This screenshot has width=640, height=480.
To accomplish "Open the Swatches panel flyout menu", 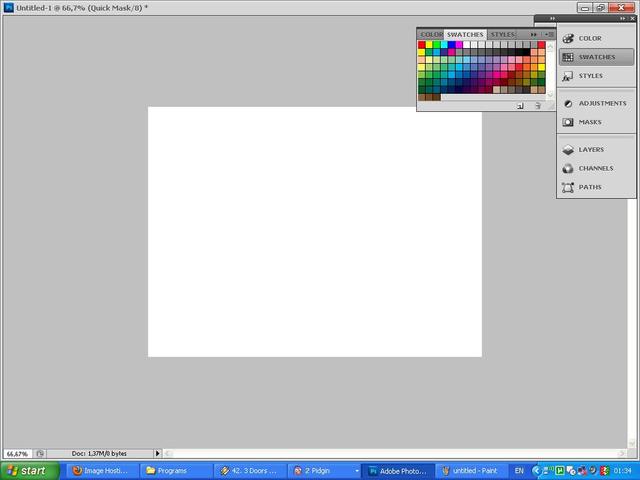I will (549, 34).
